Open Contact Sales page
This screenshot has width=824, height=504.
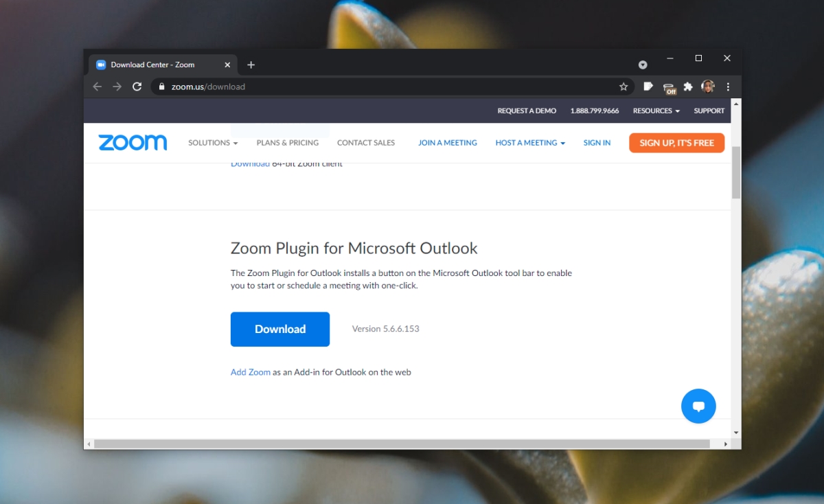pos(366,143)
